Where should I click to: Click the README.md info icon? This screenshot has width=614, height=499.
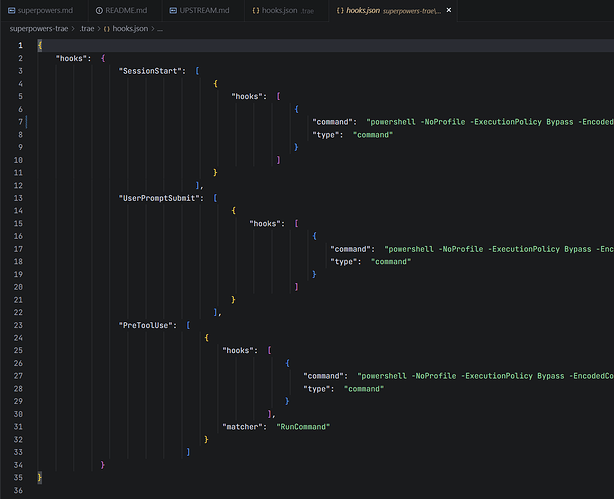99,11
